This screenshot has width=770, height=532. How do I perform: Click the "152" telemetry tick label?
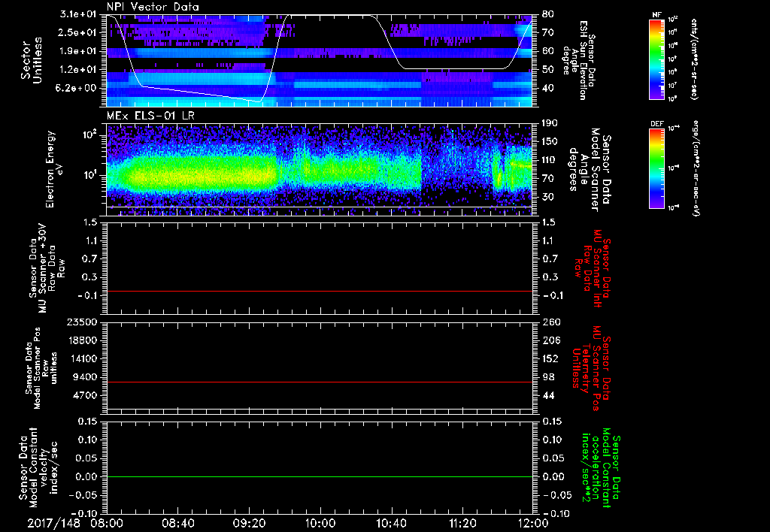(550, 358)
